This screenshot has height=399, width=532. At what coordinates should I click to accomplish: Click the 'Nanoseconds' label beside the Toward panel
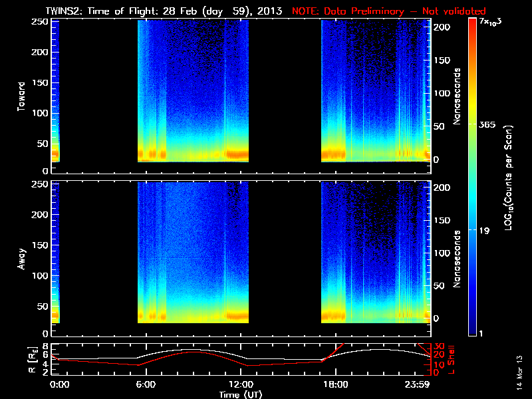pos(457,94)
